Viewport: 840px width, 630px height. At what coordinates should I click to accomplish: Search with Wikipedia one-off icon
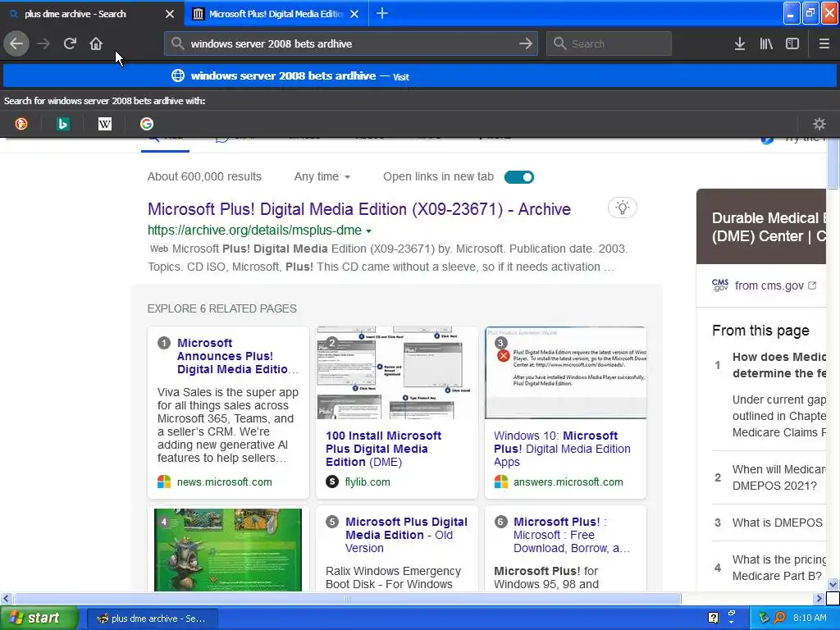[x=104, y=124]
